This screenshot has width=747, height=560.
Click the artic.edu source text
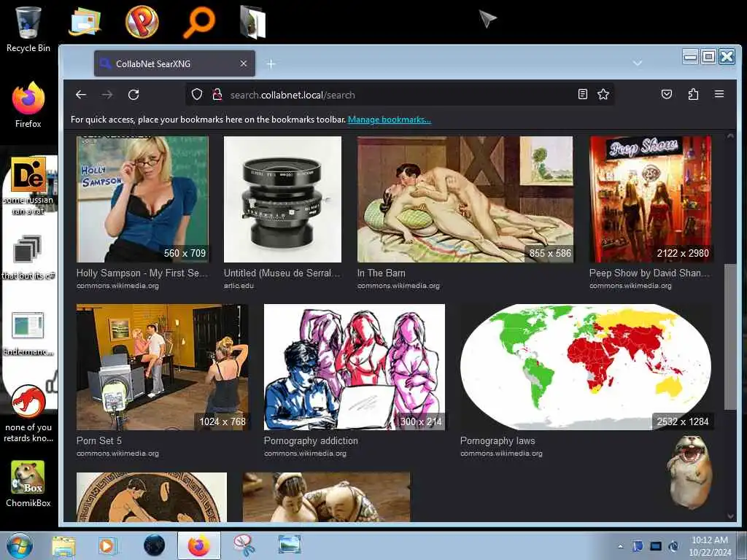(239, 286)
